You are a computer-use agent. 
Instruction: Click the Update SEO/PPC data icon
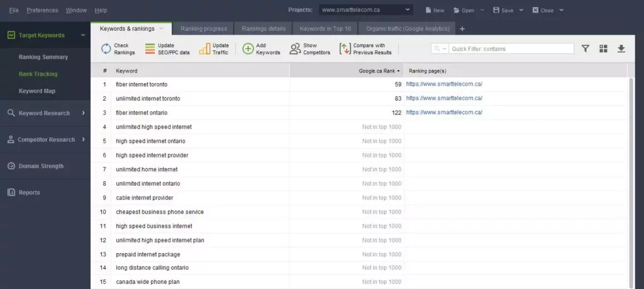pyautogui.click(x=150, y=49)
